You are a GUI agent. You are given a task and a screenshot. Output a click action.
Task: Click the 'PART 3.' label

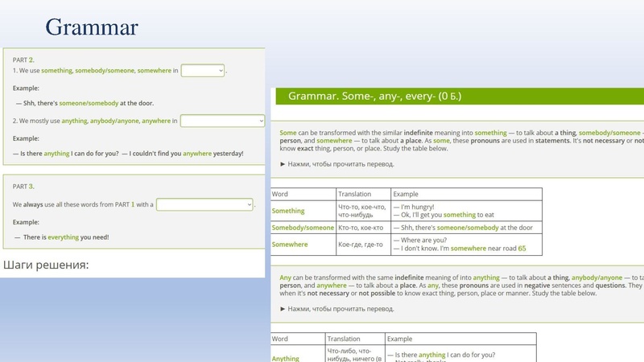click(23, 187)
